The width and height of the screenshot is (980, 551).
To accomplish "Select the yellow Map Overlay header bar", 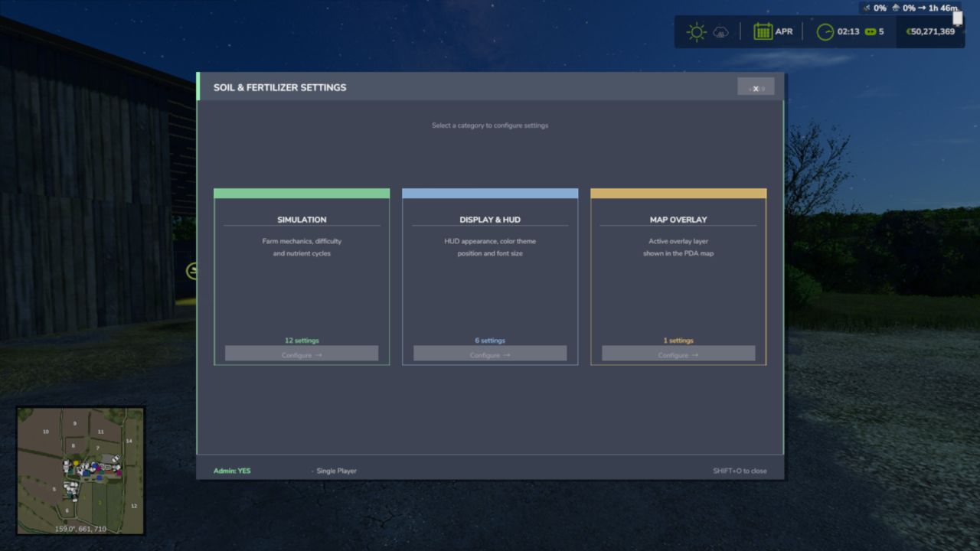I will 678,194.
